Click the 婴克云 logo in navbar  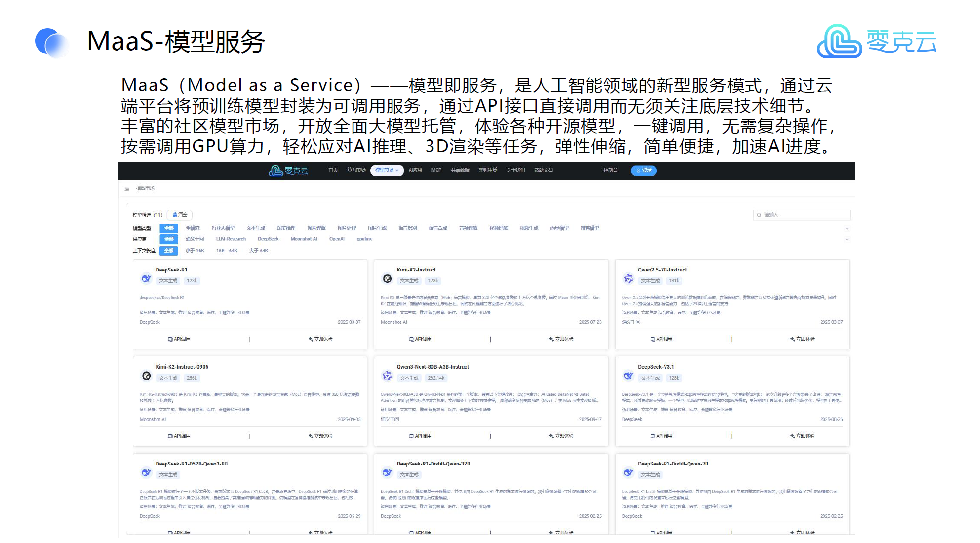(288, 171)
